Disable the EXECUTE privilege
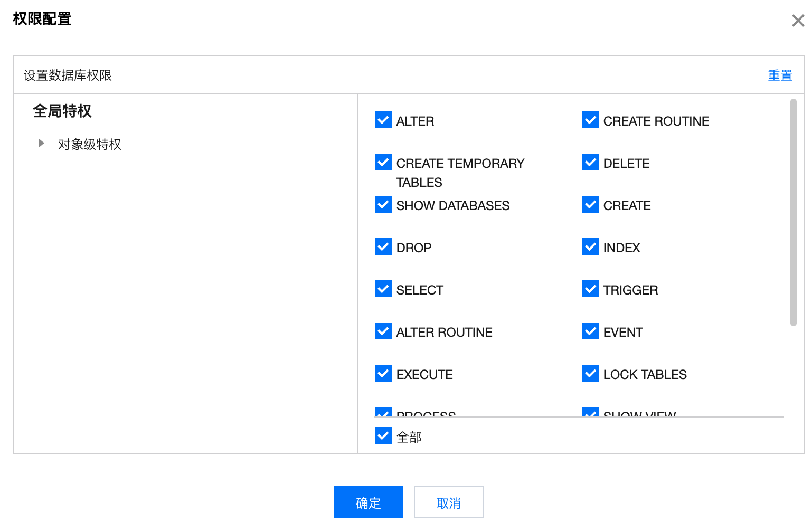812x531 pixels. [x=383, y=374]
